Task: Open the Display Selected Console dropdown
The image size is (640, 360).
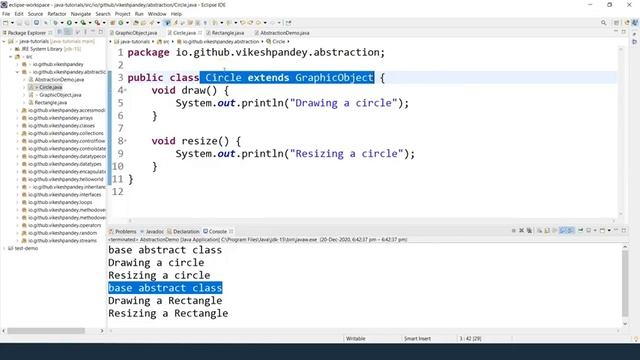Action: click(x=595, y=231)
